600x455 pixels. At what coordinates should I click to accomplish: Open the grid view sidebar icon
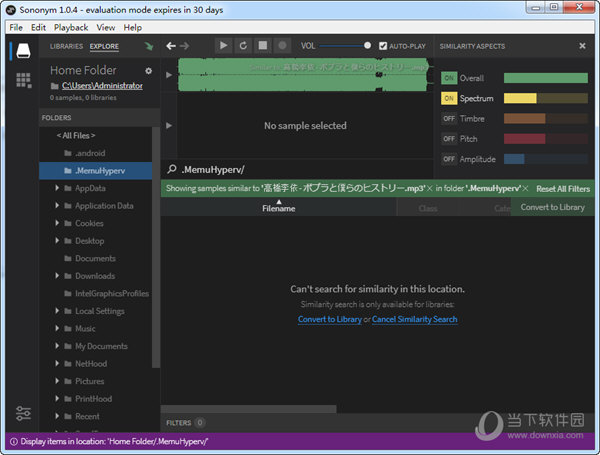click(23, 80)
